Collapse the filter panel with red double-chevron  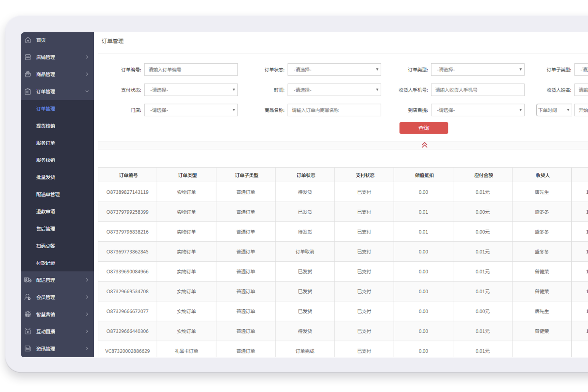pos(424,145)
